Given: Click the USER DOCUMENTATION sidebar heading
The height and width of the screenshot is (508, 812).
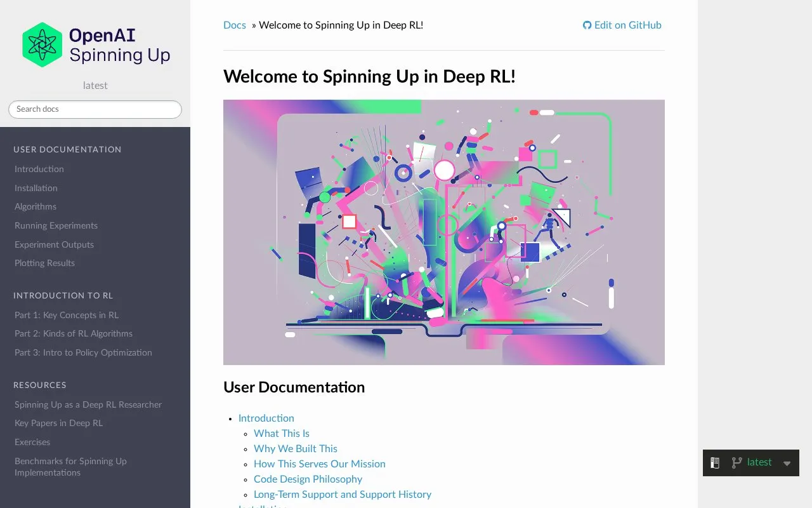Looking at the screenshot, I should (x=67, y=149).
